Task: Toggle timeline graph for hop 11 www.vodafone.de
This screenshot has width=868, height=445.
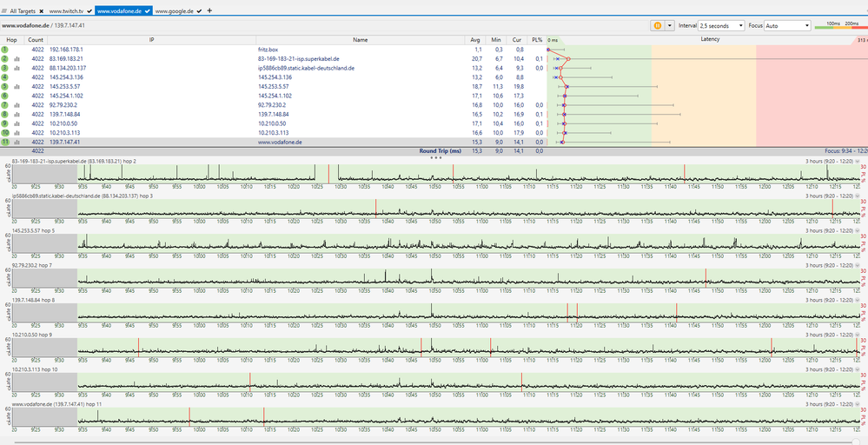Action: tap(17, 141)
